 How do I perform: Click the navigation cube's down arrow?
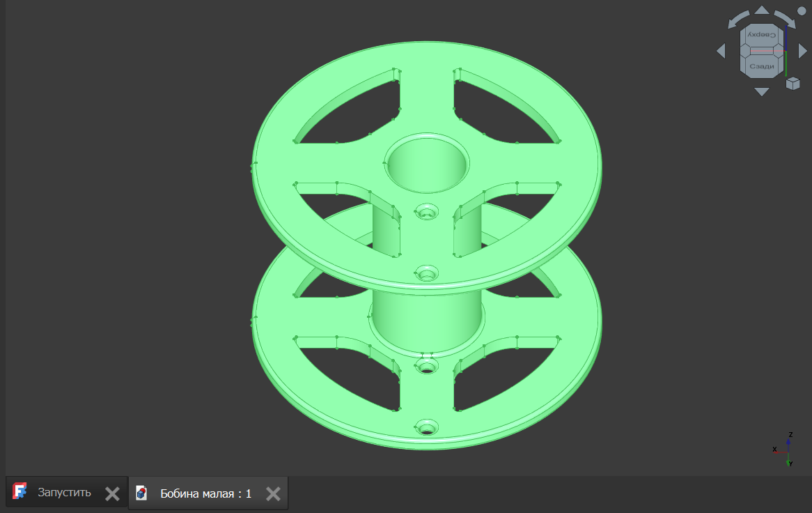pyautogui.click(x=762, y=91)
